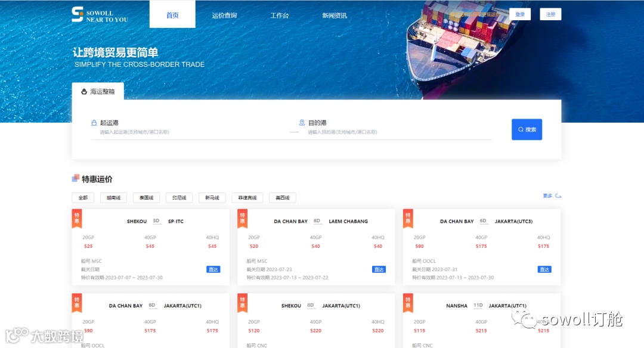Click 船司 OOCL on JAKARTA(UTC3) card
Screen dimensions: 644x348
click(x=424, y=261)
